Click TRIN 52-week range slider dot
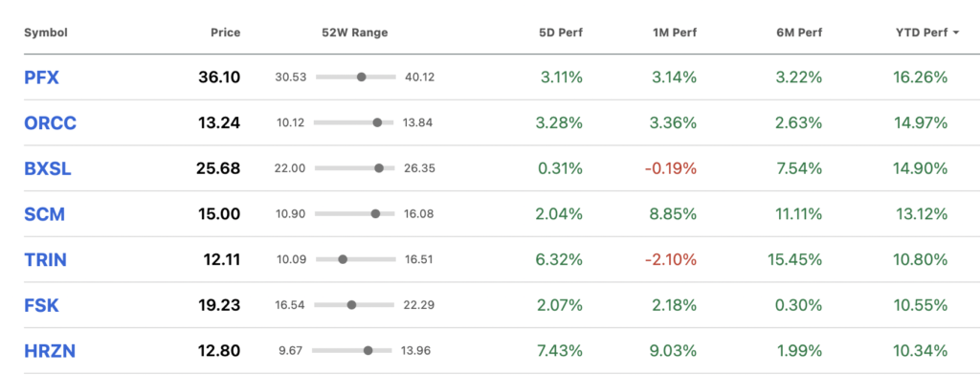 click(343, 258)
